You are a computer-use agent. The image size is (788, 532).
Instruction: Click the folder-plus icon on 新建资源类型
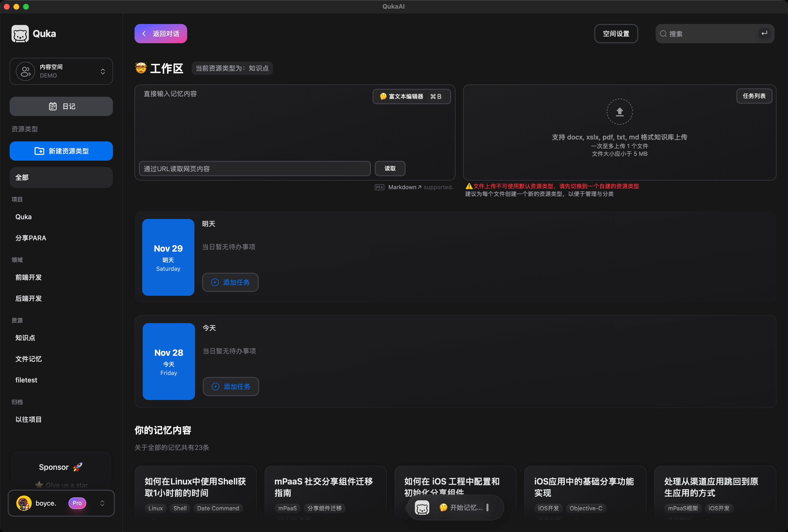point(39,151)
